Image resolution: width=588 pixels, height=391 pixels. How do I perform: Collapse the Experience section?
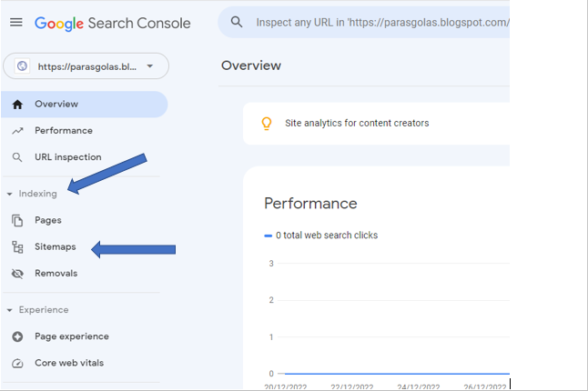pos(38,310)
